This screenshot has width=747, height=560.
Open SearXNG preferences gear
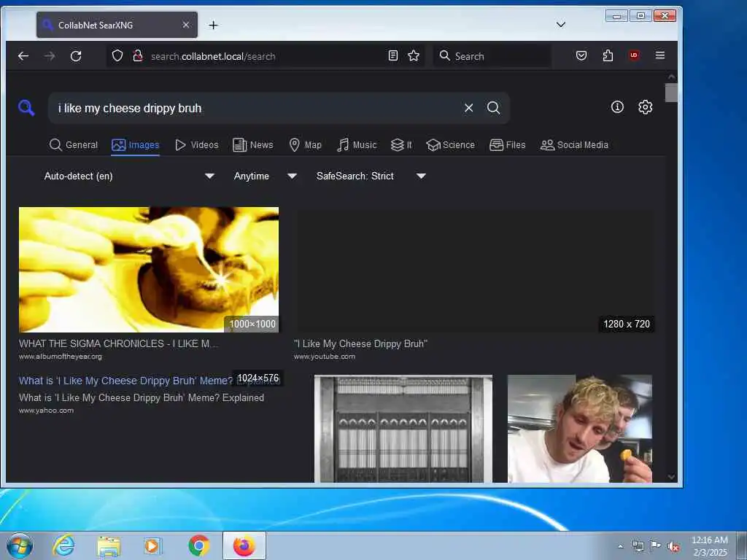645,106
